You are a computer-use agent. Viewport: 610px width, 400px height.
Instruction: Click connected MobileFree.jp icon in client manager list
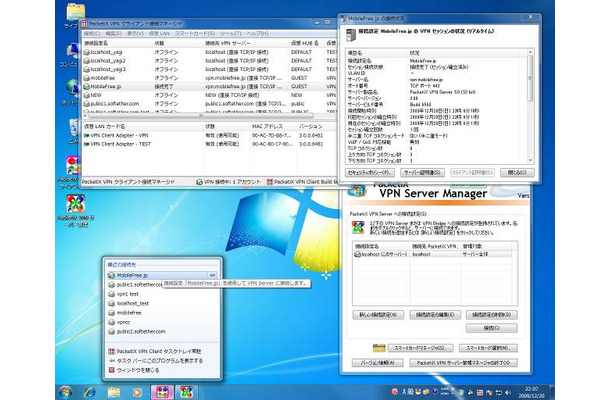(86, 86)
